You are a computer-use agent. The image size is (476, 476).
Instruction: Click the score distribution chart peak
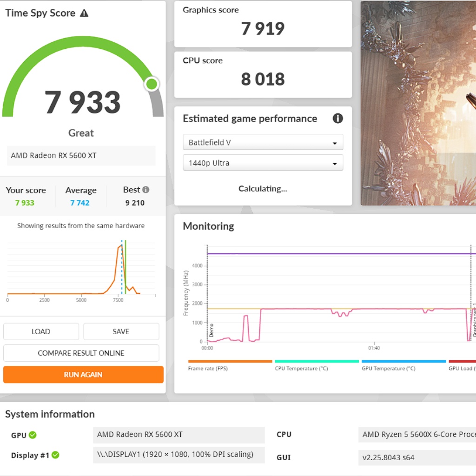point(120,247)
